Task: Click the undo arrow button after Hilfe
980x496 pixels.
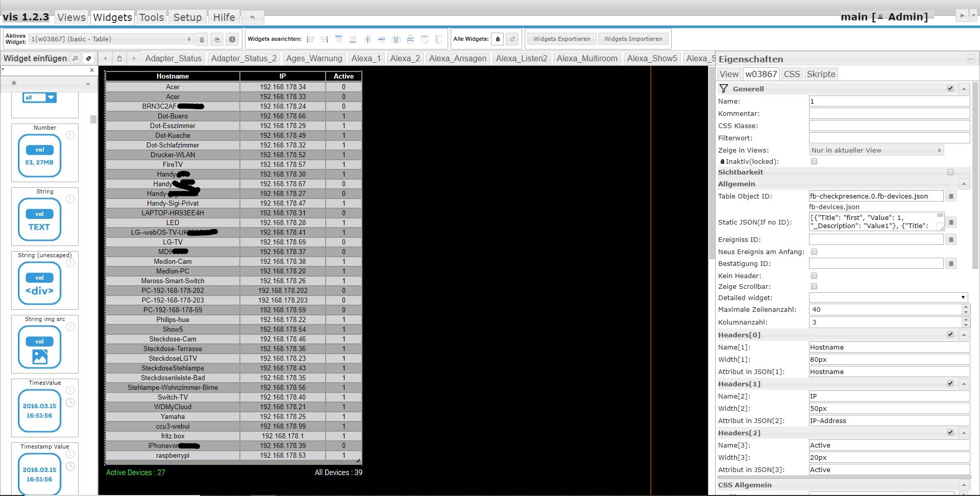Action: (253, 17)
